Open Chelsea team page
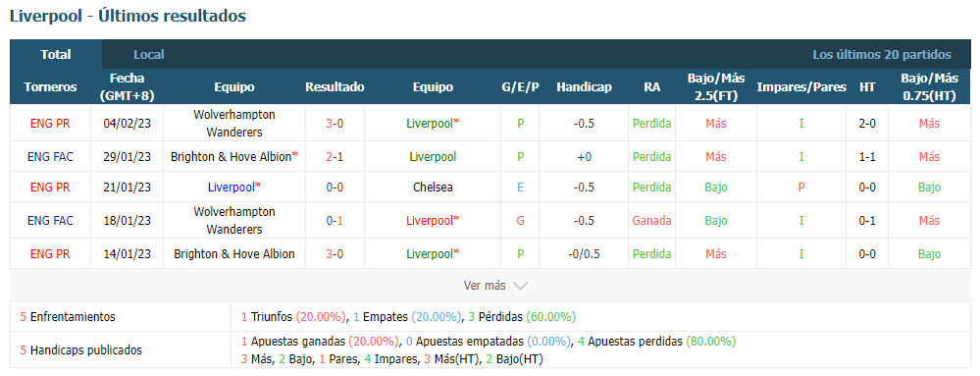Viewport: 980px width, 376px height. pyautogui.click(x=434, y=188)
